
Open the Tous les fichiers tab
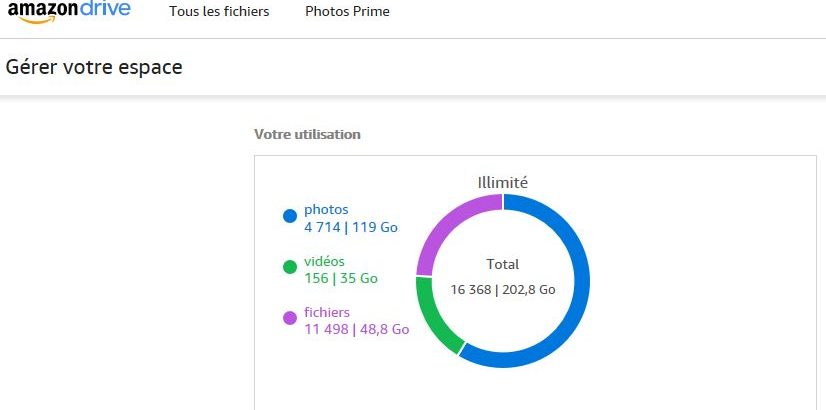coord(219,12)
